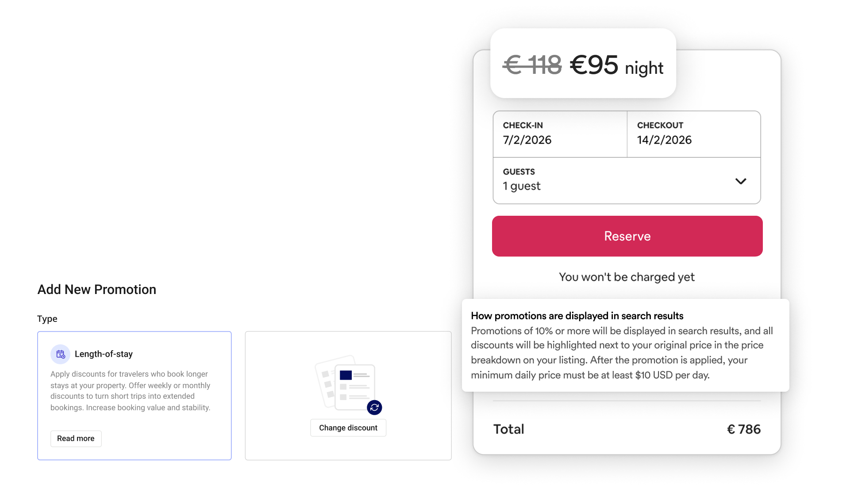This screenshot has height=504, width=854.
Task: Click the Total label in the price breakdown
Action: coord(509,429)
